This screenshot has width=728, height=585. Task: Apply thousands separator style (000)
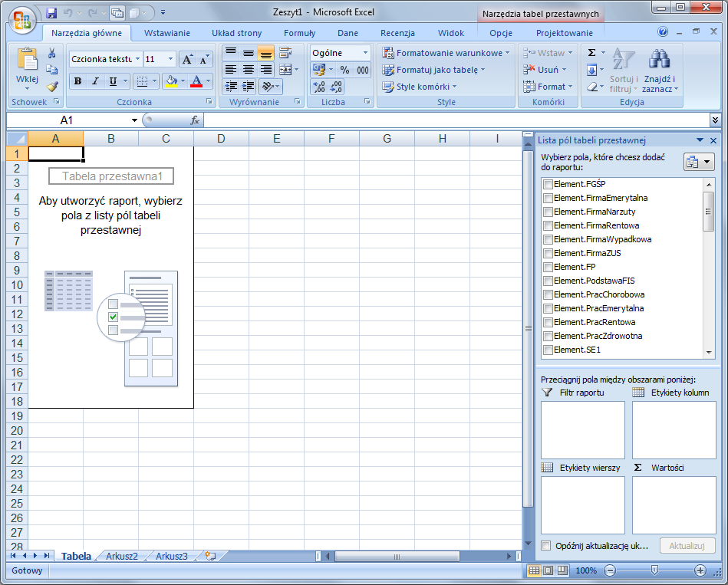363,70
